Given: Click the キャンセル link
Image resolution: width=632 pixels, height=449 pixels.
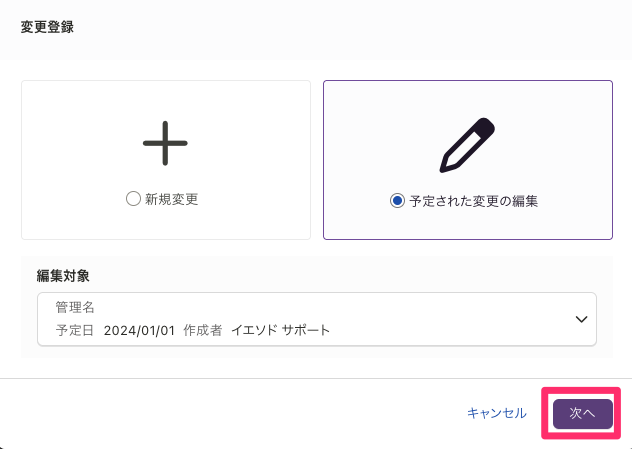Looking at the screenshot, I should click(x=497, y=413).
